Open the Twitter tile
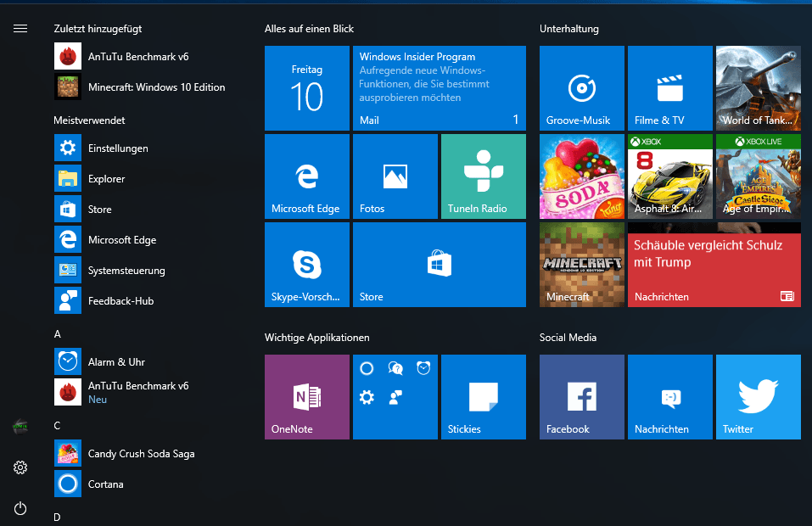This screenshot has height=526, width=812. point(759,397)
